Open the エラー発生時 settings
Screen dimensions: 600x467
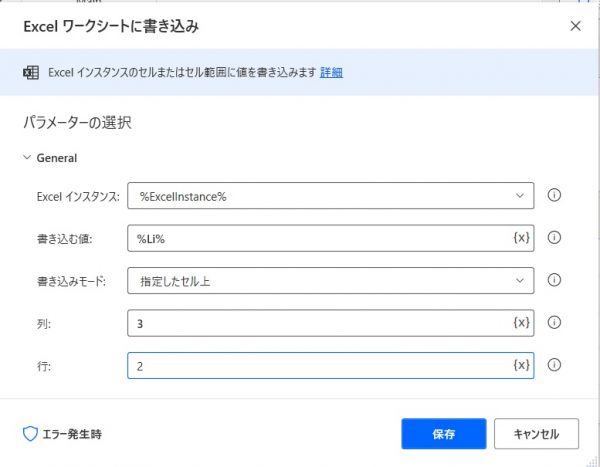pyautogui.click(x=62, y=435)
